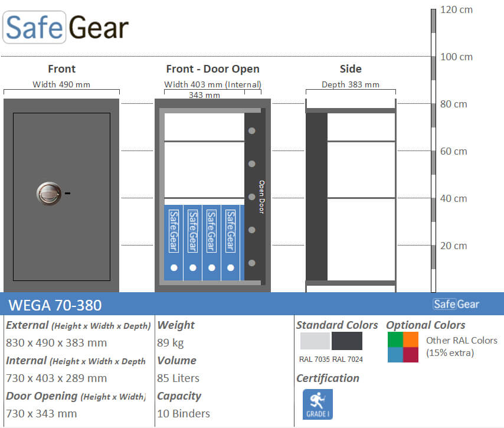Click the fourth blue binder beside the door

231,243
